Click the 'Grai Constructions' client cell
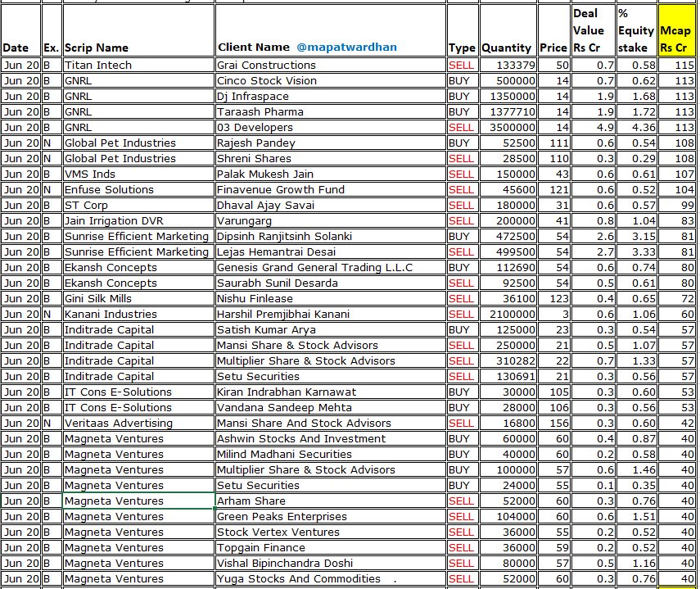Screen dimensions: 700x589 pyautogui.click(x=331, y=66)
